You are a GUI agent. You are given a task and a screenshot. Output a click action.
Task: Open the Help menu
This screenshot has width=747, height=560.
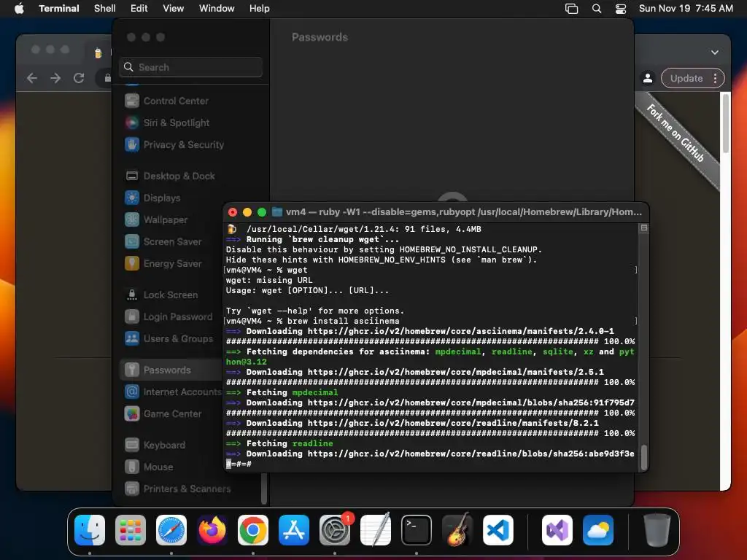tap(260, 8)
